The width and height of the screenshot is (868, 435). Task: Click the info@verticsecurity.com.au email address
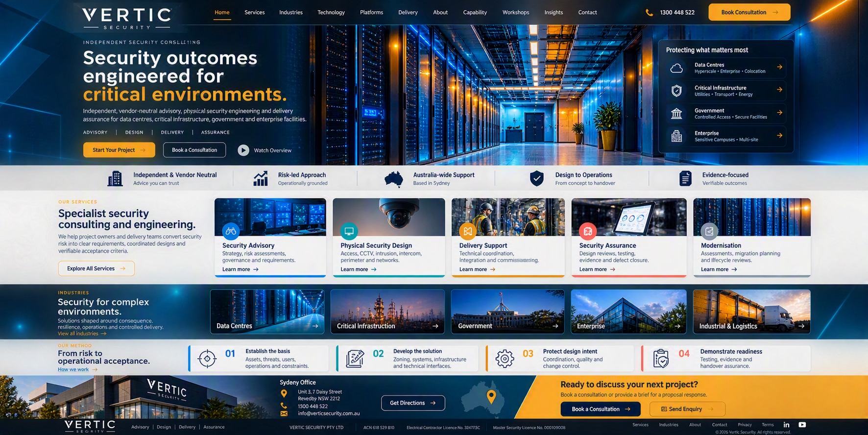point(329,413)
